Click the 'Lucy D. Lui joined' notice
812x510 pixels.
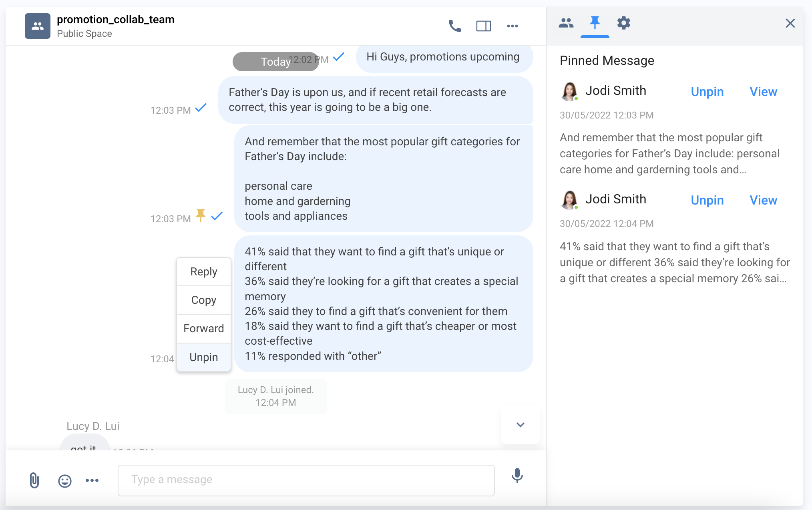click(x=276, y=396)
